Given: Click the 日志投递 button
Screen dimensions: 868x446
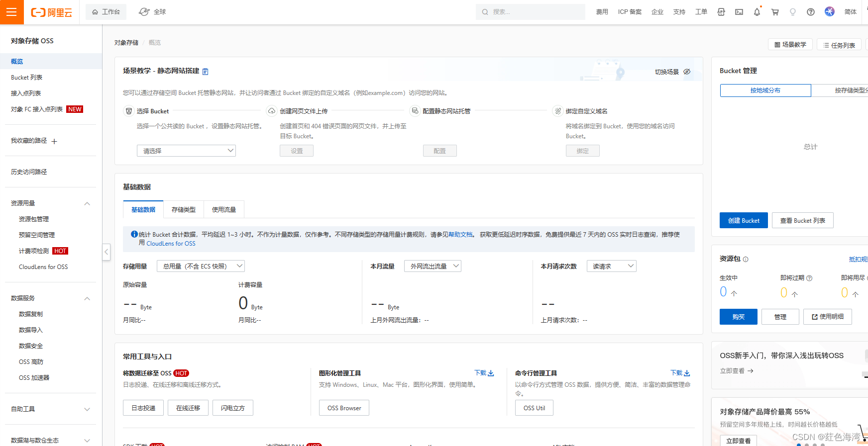Looking at the screenshot, I should [143, 408].
